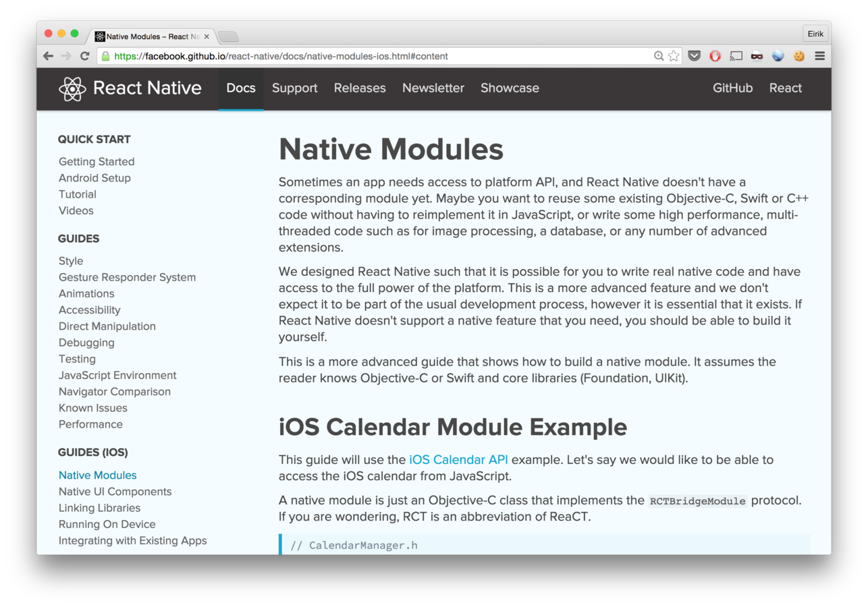868x607 pixels.
Task: Click the Eirik profile button
Action: tap(815, 33)
